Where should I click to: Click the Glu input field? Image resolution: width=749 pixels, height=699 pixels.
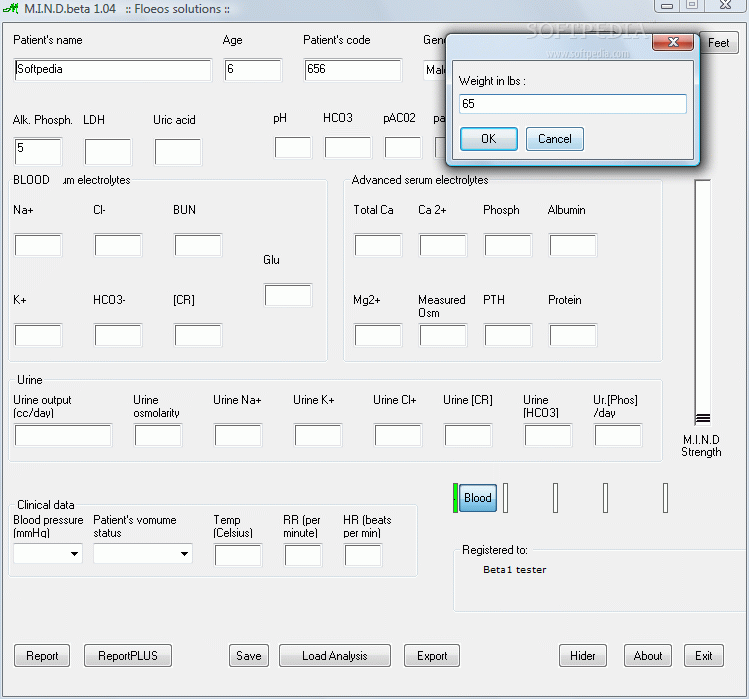pos(288,295)
